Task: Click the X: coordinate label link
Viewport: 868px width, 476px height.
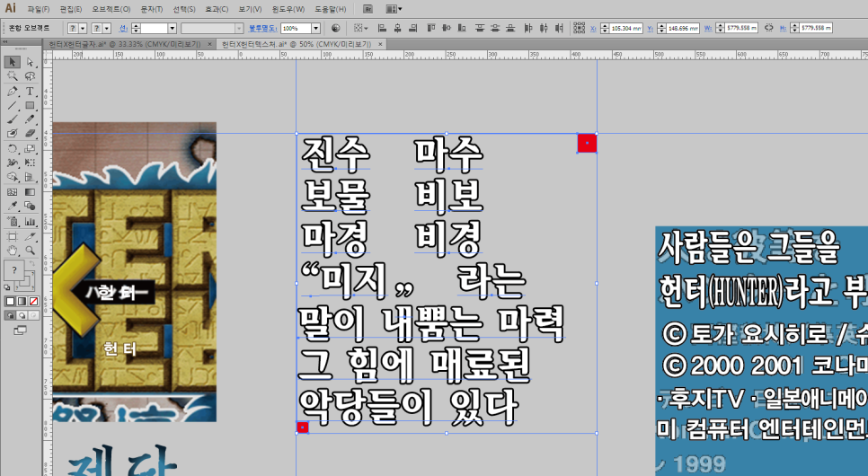Action: tap(593, 28)
